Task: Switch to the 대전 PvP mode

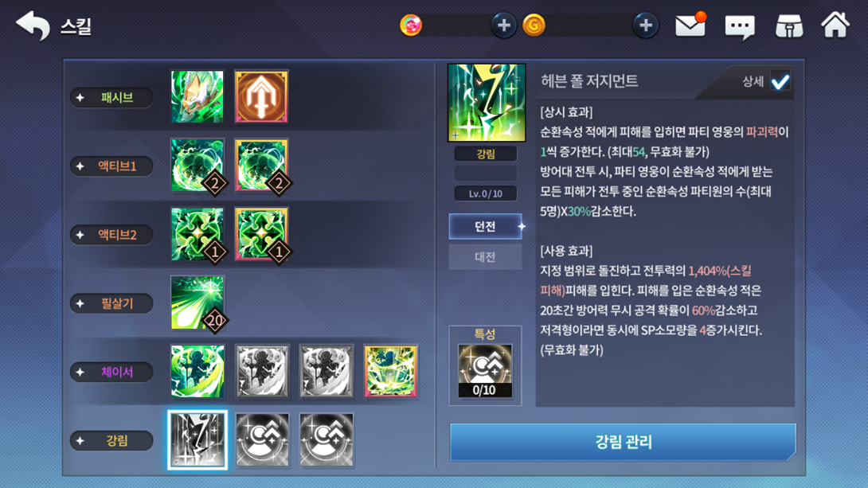Action: [x=486, y=257]
